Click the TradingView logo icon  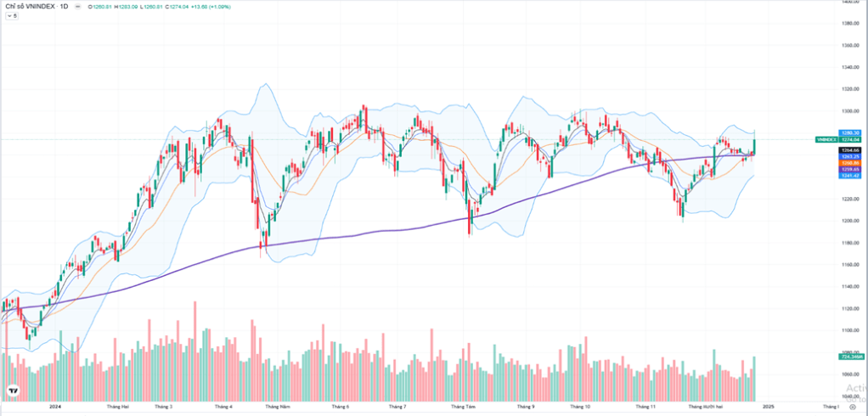[x=13, y=391]
